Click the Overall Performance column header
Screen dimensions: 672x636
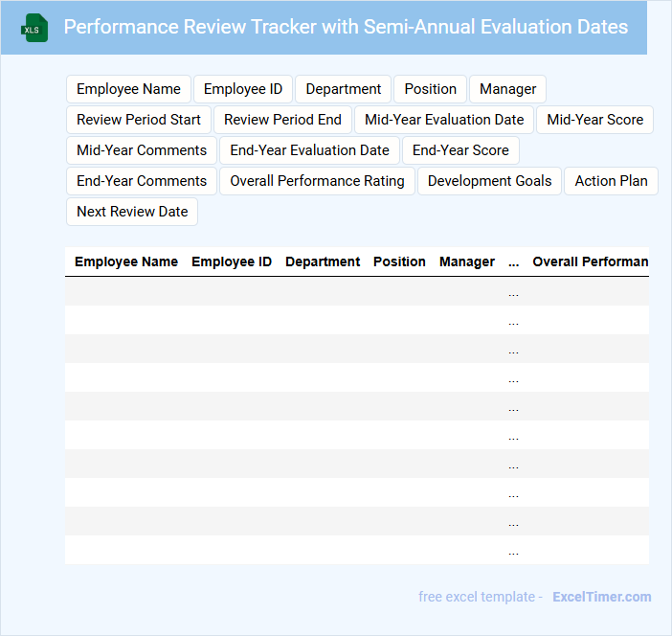click(590, 261)
